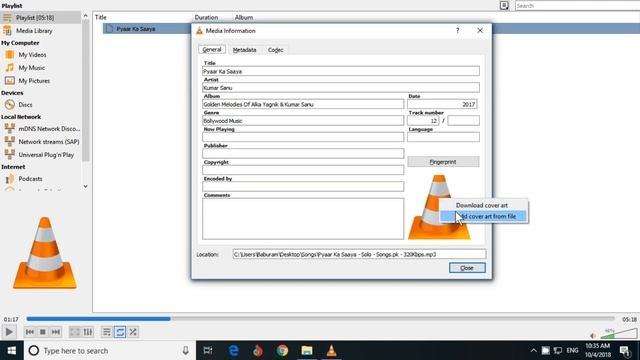This screenshot has height=360, width=640.
Task: Switch to the Codec tab
Action: (x=276, y=50)
